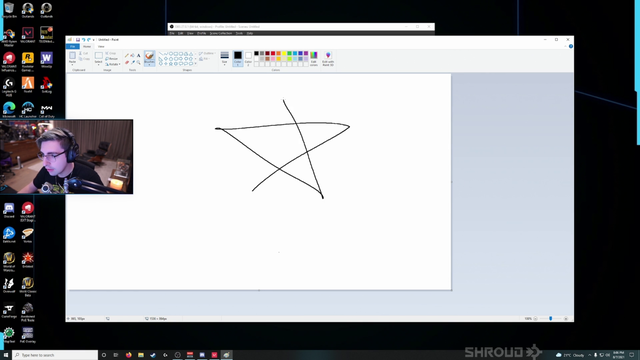Open View menu in OBS window behind

click(x=190, y=33)
